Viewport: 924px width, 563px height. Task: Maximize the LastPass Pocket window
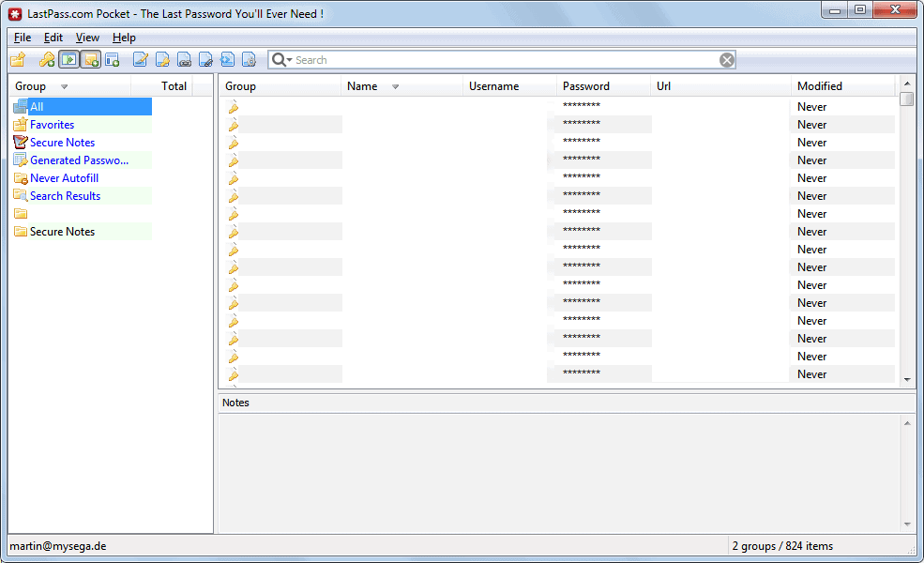pyautogui.click(x=860, y=10)
